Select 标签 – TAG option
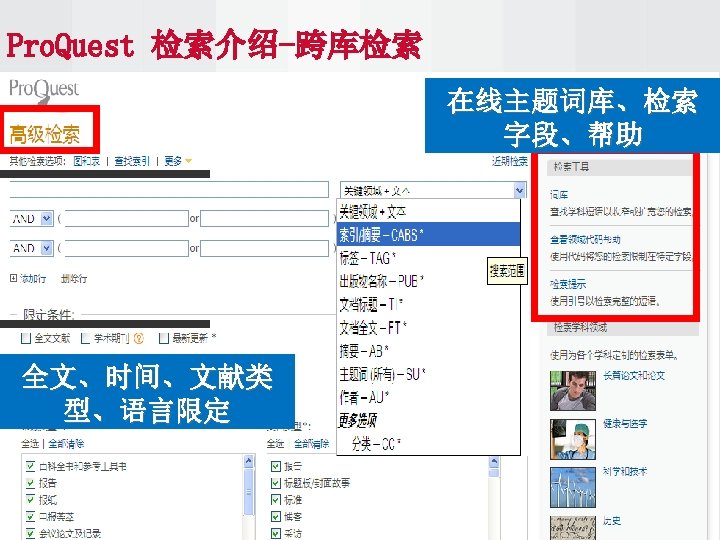The height and width of the screenshot is (540, 720). click(428, 258)
